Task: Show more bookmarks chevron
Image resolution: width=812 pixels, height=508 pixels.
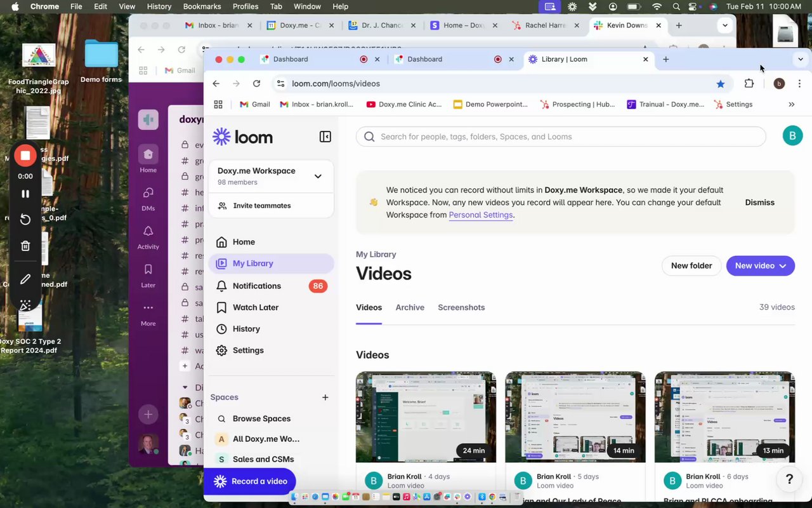Action: pyautogui.click(x=791, y=105)
